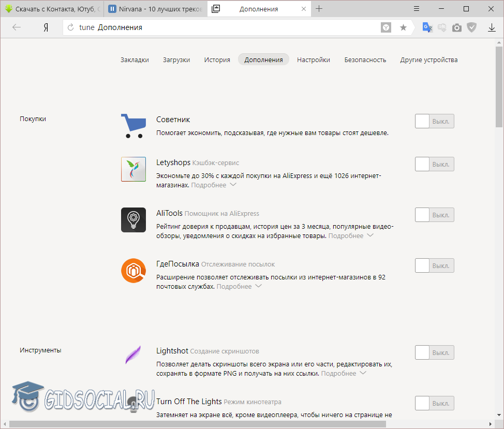Click the ГдеПосылка orange package icon
This screenshot has height=429, width=504.
(134, 271)
